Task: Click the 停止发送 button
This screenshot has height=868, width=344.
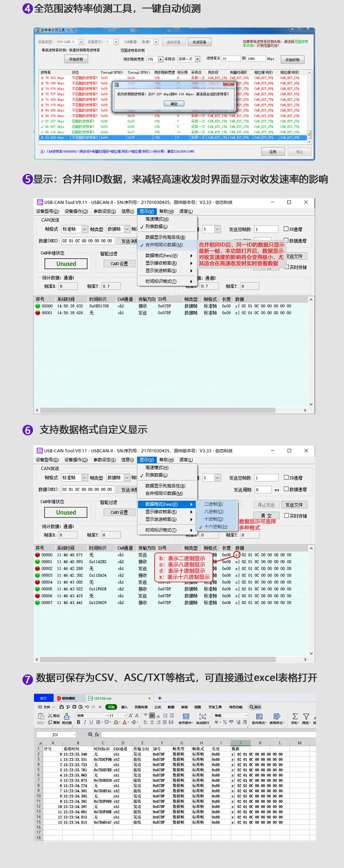Action: [x=266, y=505]
